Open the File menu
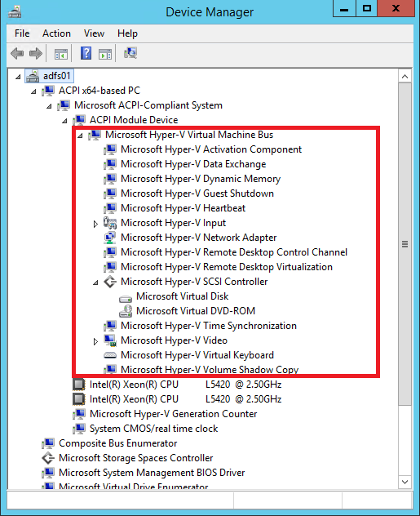The width and height of the screenshot is (420, 516). point(22,33)
